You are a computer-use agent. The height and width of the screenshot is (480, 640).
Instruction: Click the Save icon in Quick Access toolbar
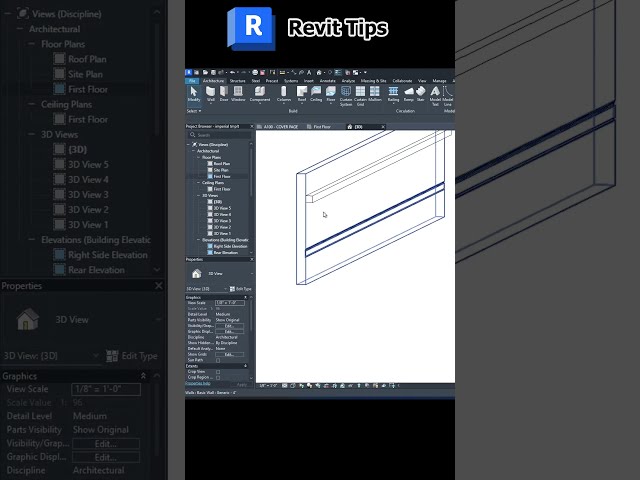[x=213, y=73]
